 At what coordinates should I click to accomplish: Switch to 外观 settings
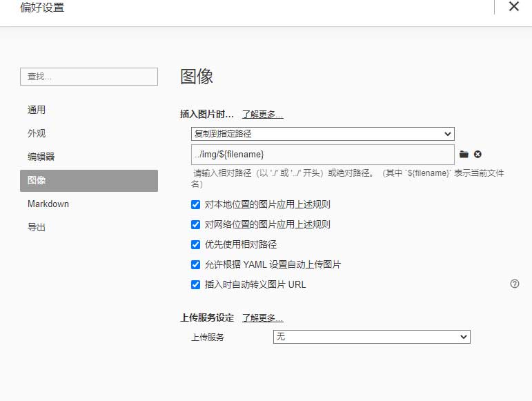pos(37,133)
